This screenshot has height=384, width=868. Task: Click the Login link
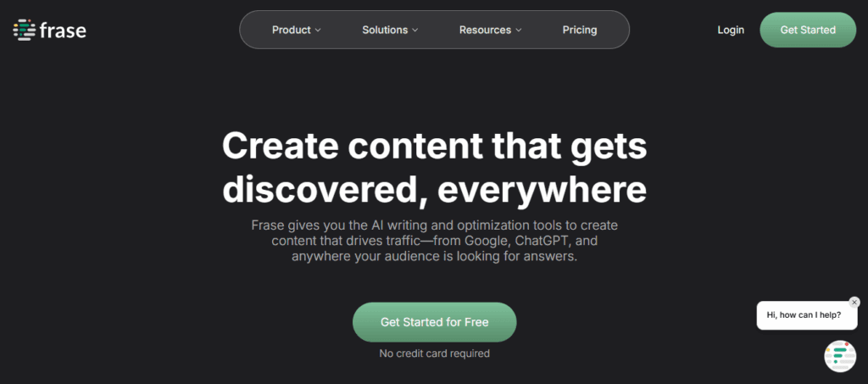(731, 30)
